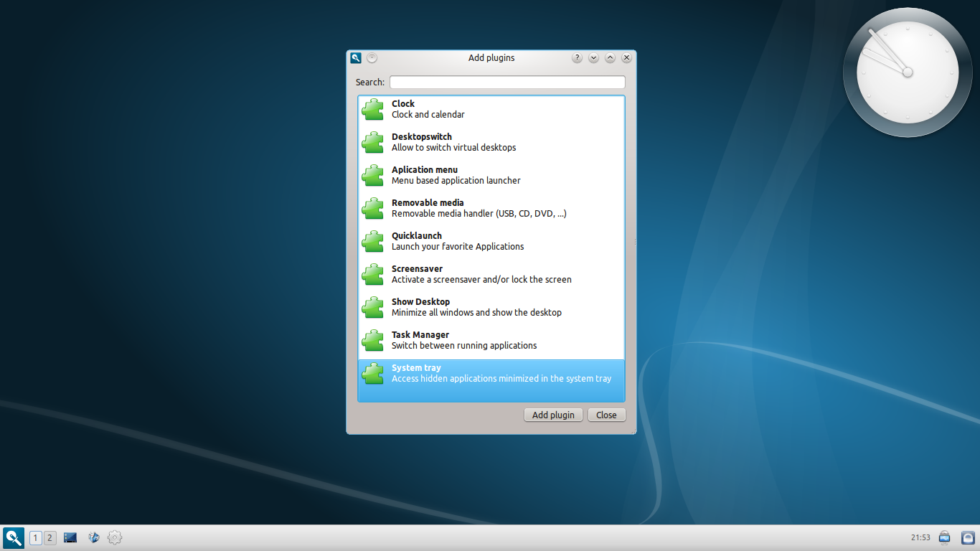The height and width of the screenshot is (551, 980).
Task: Click the window help question mark button
Action: pyautogui.click(x=577, y=58)
